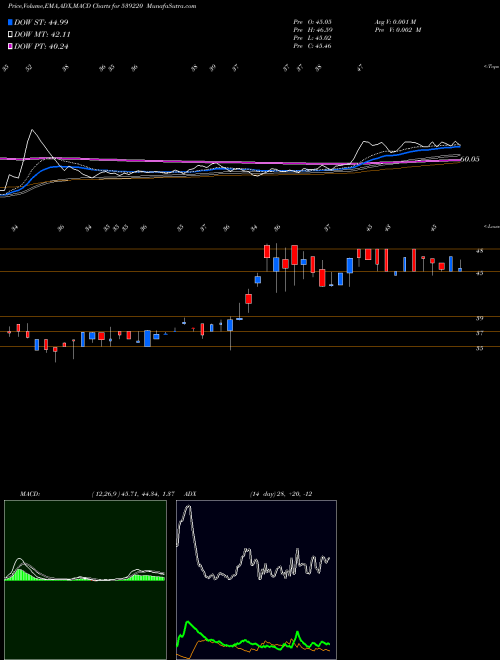This screenshot has width=500, height=660.
Task: Click the white price line spike at left of EMA chart
Action: coord(32,131)
